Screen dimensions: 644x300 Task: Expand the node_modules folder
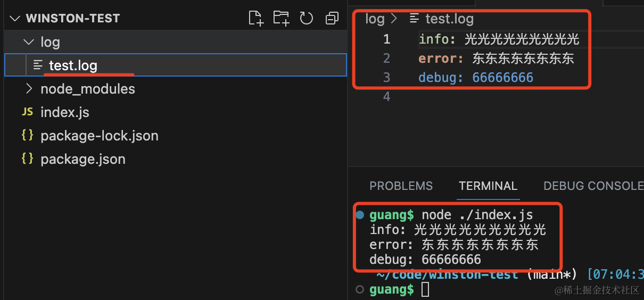29,89
